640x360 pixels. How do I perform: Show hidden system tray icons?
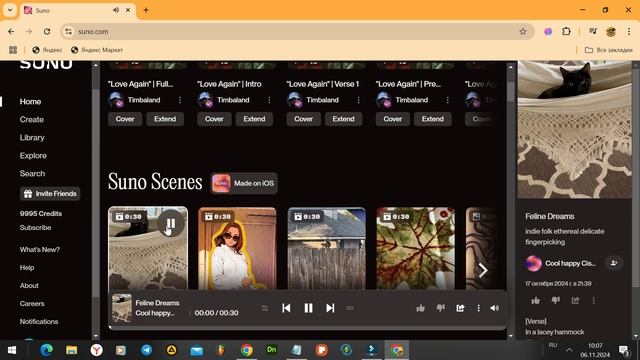[x=569, y=350]
